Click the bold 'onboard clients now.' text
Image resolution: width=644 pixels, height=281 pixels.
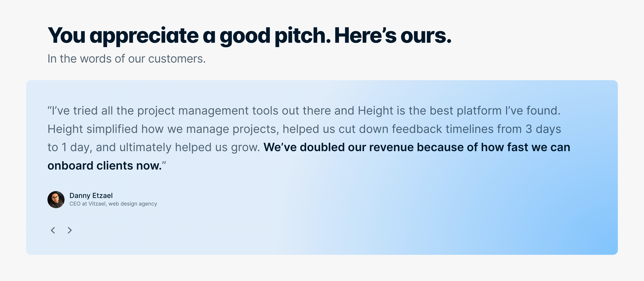pyautogui.click(x=104, y=166)
